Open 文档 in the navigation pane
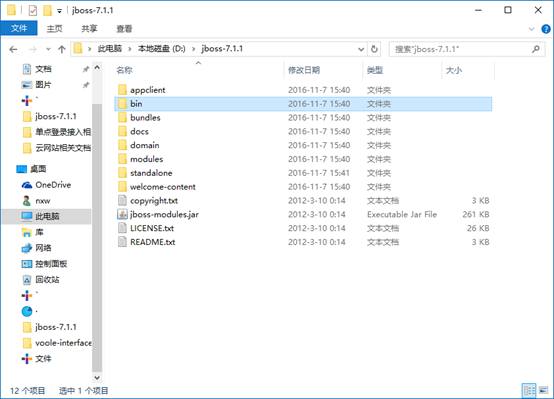Viewport: 554px width, 399px height. (x=43, y=69)
